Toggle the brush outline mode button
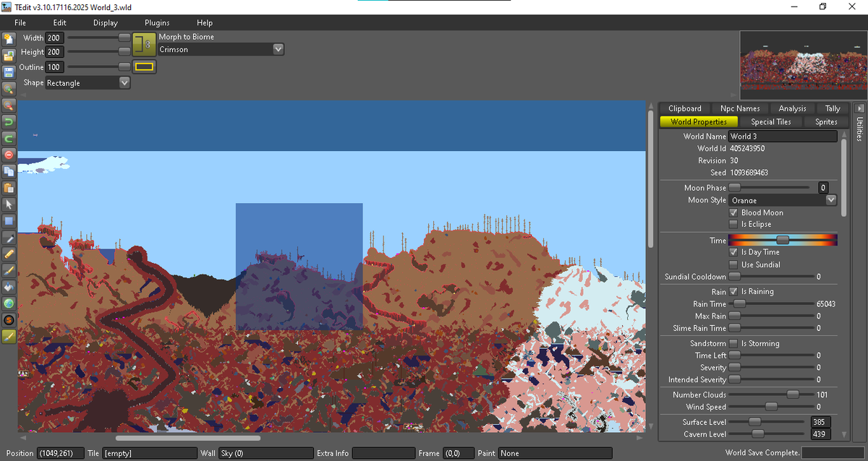The image size is (868, 461). coord(145,67)
